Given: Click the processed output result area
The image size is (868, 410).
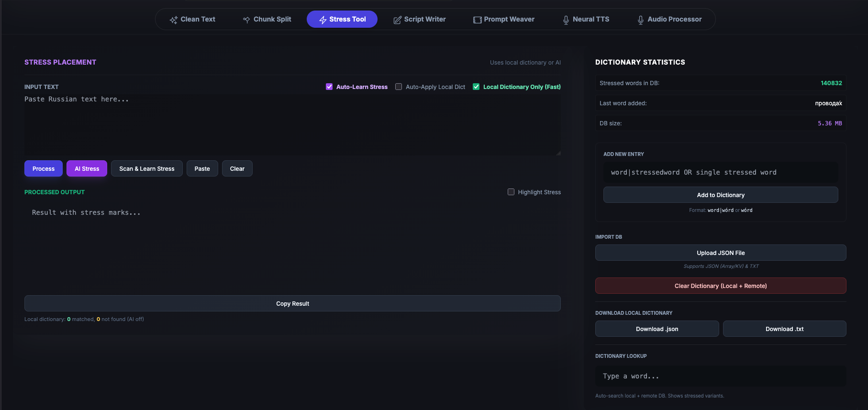Looking at the screenshot, I should click(x=292, y=246).
